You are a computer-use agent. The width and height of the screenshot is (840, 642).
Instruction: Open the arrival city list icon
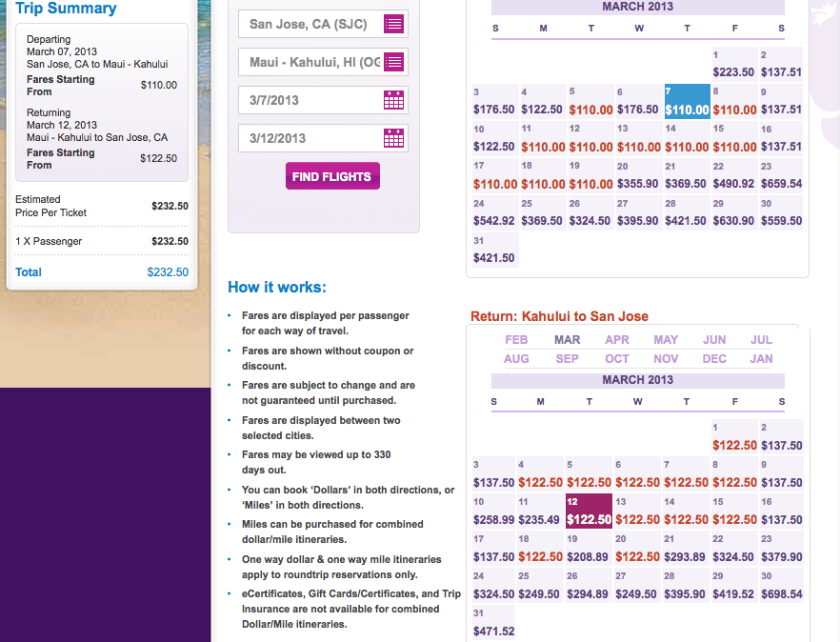point(393,62)
